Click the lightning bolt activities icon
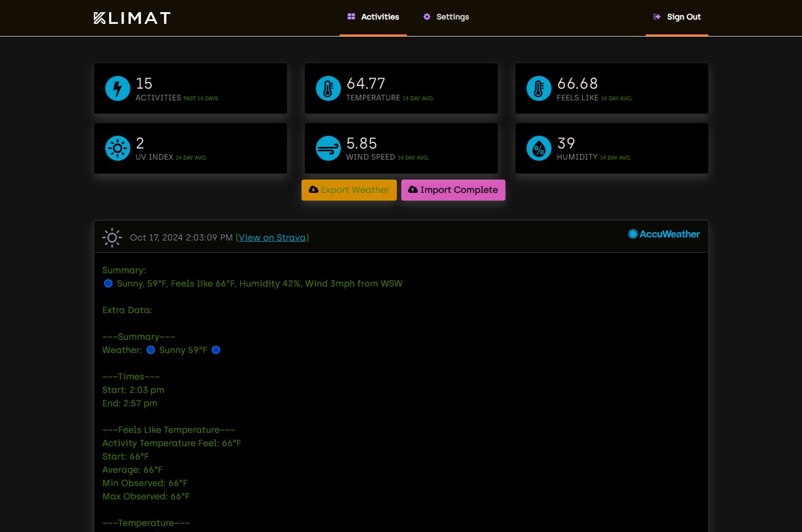Viewport: 802px width, 532px height. tap(118, 88)
